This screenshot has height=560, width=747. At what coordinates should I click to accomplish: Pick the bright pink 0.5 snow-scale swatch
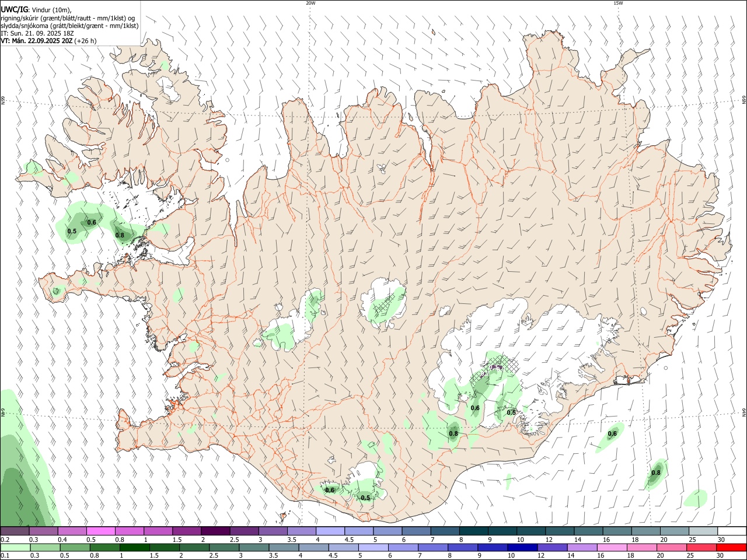[x=101, y=531]
